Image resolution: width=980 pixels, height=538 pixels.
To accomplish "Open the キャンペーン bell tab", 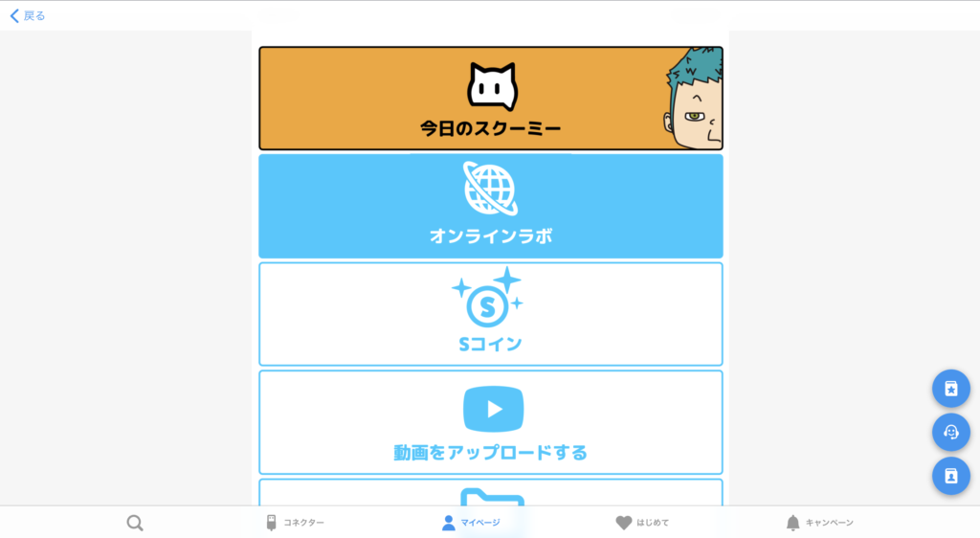I will (819, 523).
